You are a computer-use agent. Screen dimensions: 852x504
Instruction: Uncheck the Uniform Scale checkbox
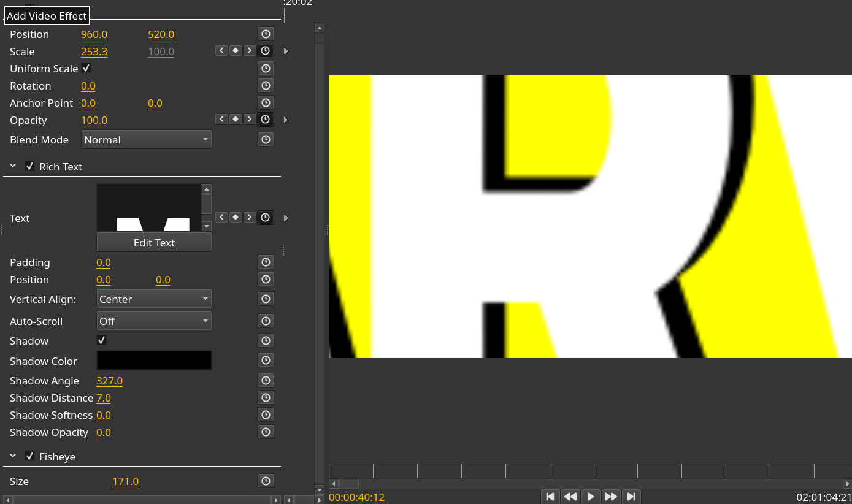click(86, 68)
